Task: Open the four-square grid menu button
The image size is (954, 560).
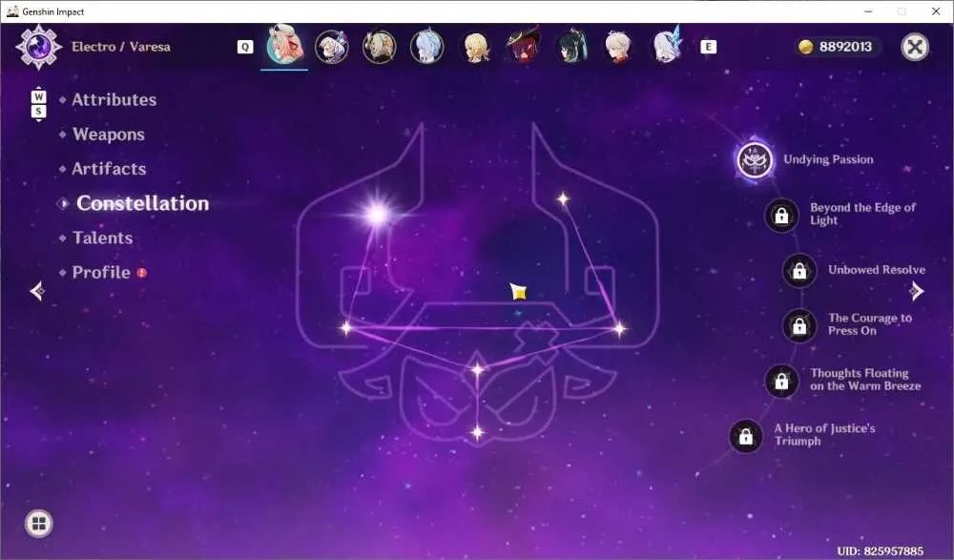Action: tap(39, 524)
